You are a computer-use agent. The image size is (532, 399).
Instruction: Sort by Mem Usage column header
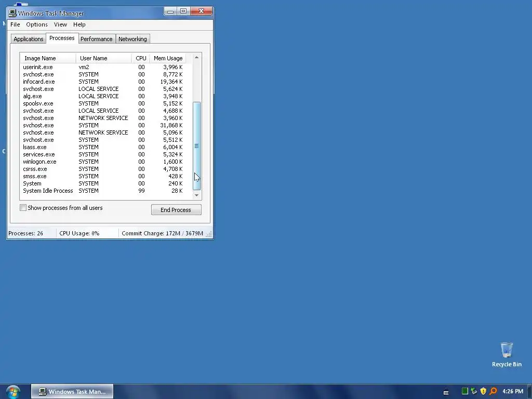[x=168, y=58]
